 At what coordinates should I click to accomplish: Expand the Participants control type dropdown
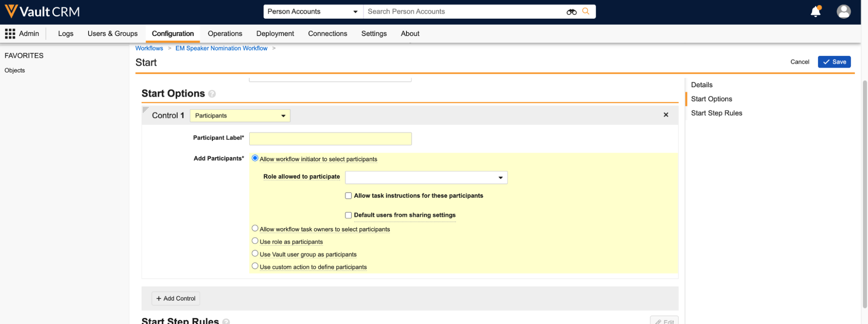click(240, 116)
